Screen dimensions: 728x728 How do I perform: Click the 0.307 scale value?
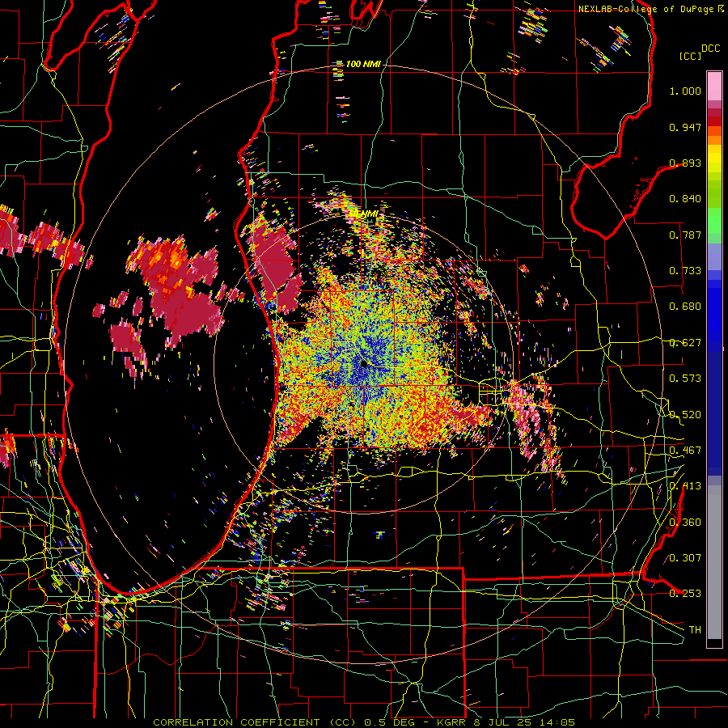click(x=685, y=558)
